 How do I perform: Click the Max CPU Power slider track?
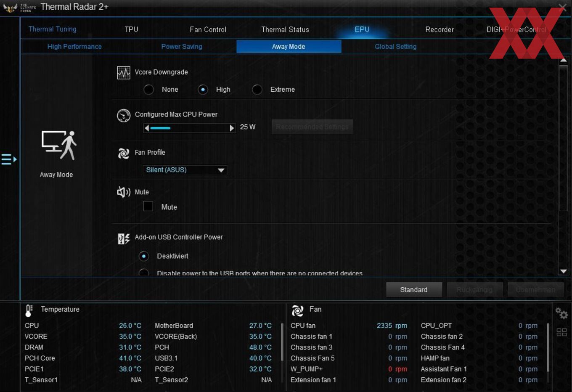coord(189,128)
